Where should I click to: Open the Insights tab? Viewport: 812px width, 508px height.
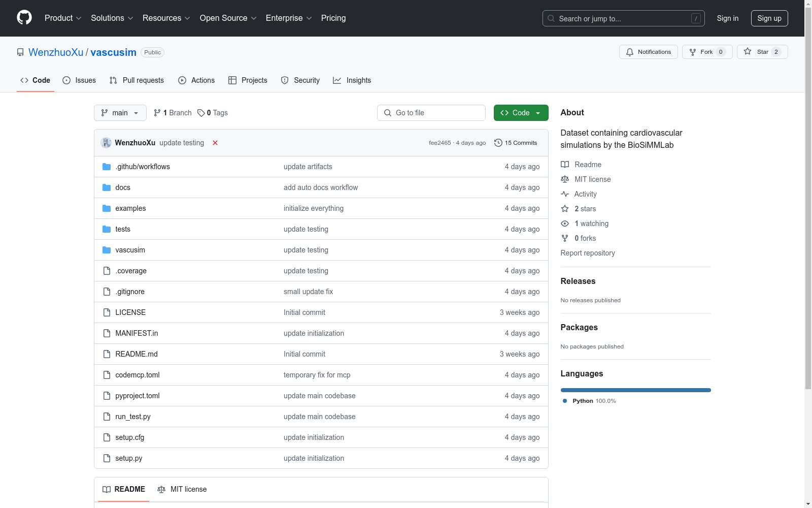pyautogui.click(x=352, y=80)
